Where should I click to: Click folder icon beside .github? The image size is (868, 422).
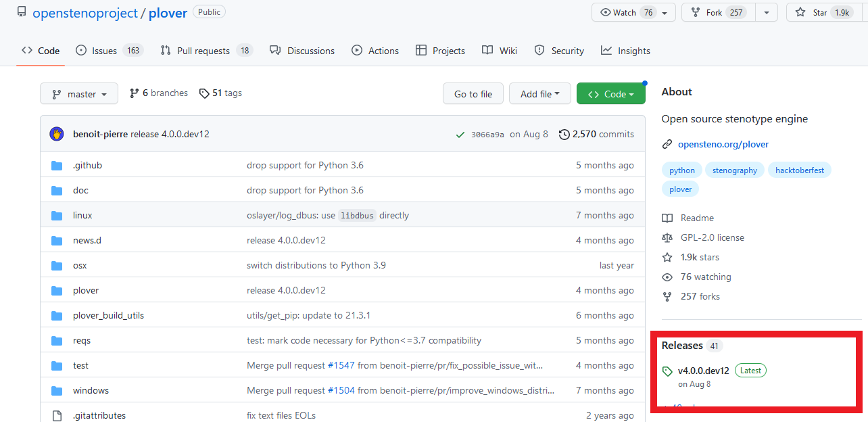pos(57,165)
